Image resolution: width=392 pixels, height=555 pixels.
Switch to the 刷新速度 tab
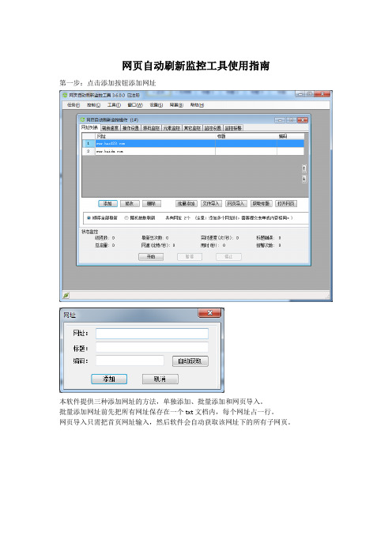click(111, 128)
